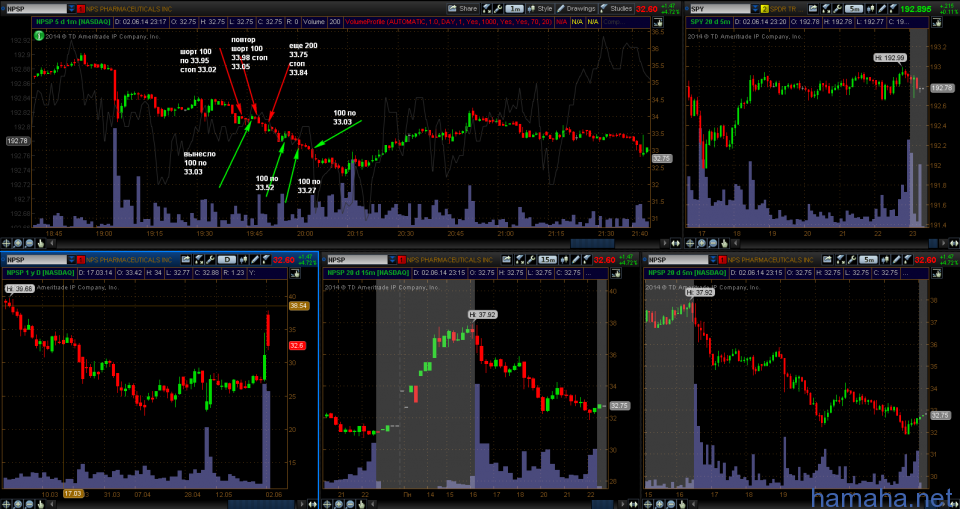This screenshot has width=960, height=509.
Task: Toggle pointer panel icon in NPSP 15m chart header
Action: pyautogui.click(x=616, y=272)
